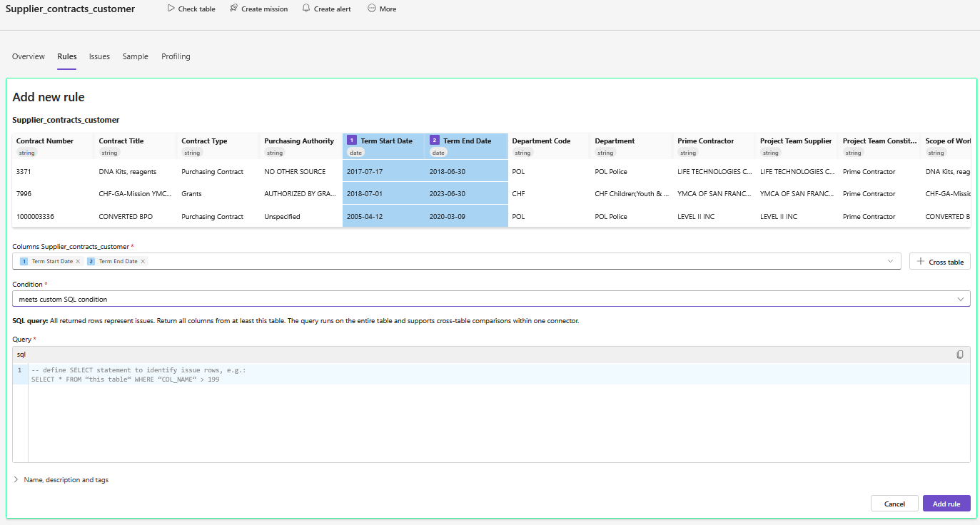Open the Columns selection dropdown
The width and height of the screenshot is (980, 525).
(889, 261)
